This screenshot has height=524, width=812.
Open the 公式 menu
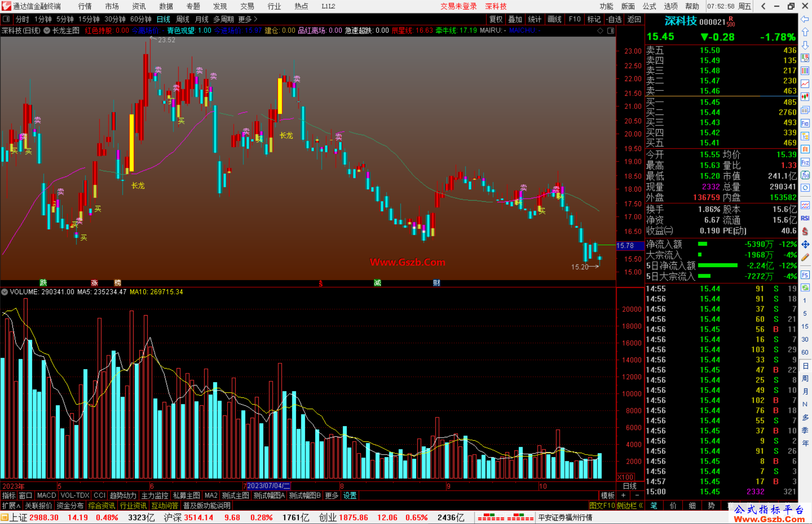pos(649,6)
